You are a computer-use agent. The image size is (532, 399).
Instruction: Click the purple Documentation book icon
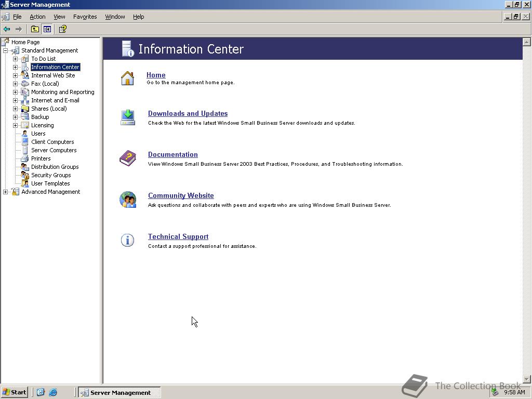coord(128,158)
